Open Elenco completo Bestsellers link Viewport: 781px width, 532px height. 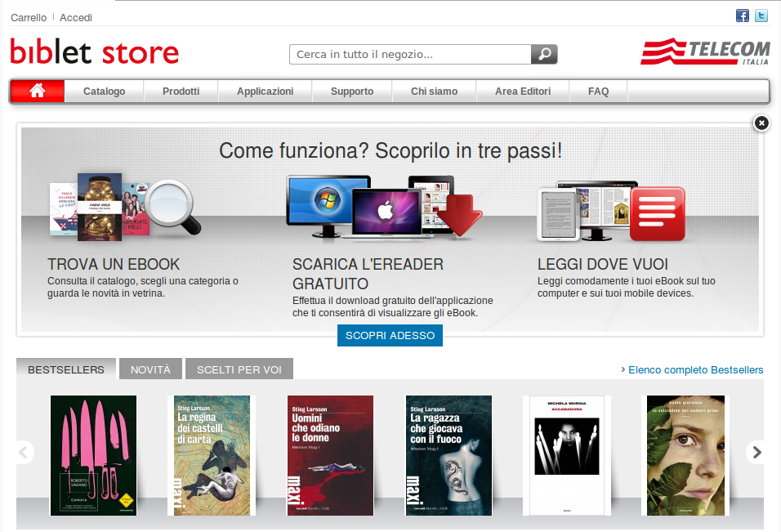pos(695,370)
